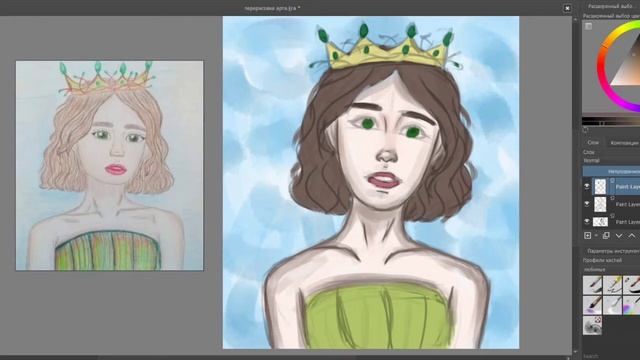Adjust the Непрозрачность opacity slider
This screenshot has height=360, width=640.
[611, 171]
